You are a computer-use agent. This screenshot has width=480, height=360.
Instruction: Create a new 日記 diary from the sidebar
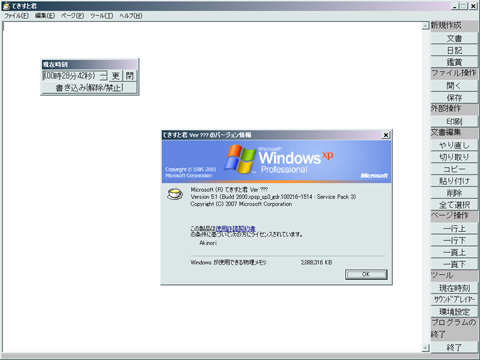454,50
